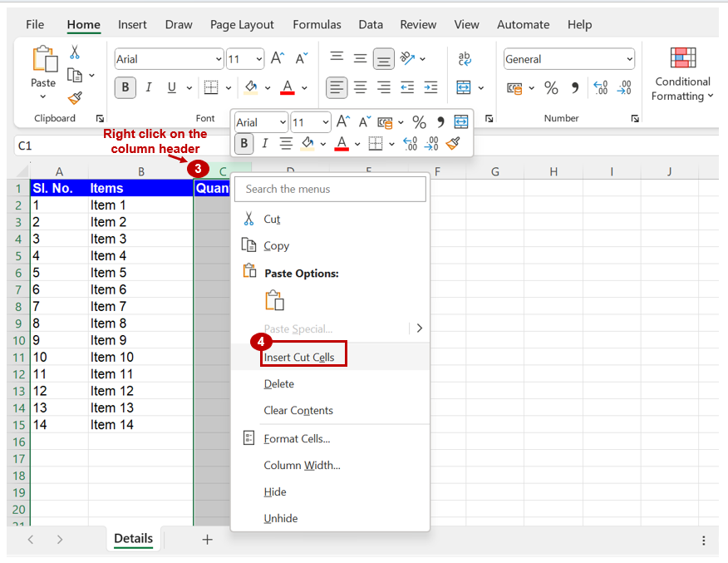Apply borders using ribbon Borders icon
This screenshot has height=563, width=728.
point(211,87)
